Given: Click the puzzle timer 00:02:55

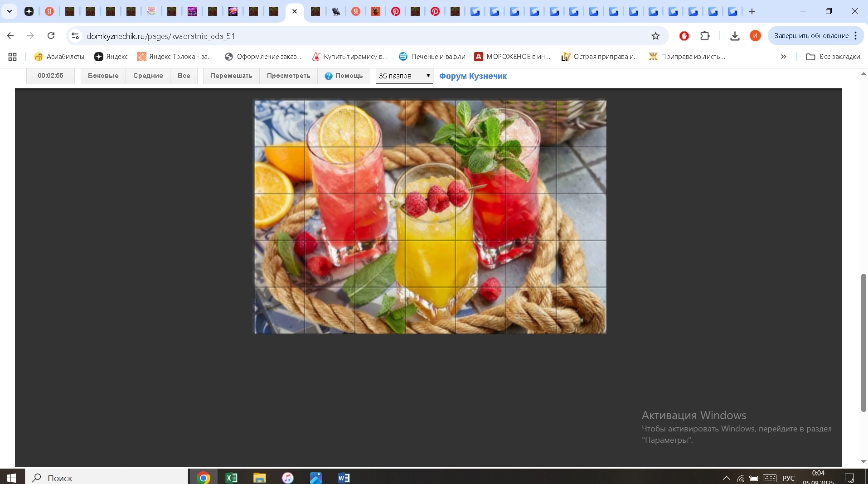Looking at the screenshot, I should click(50, 76).
